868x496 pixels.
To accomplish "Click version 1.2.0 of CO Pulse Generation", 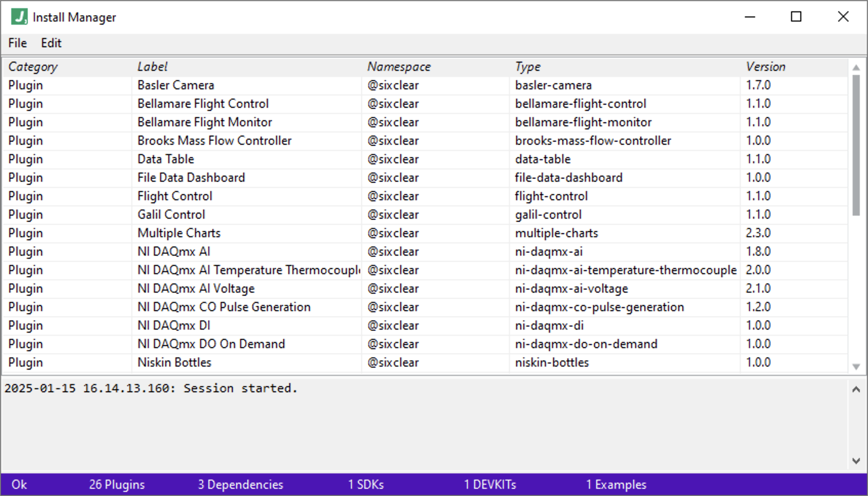I will tap(758, 307).
